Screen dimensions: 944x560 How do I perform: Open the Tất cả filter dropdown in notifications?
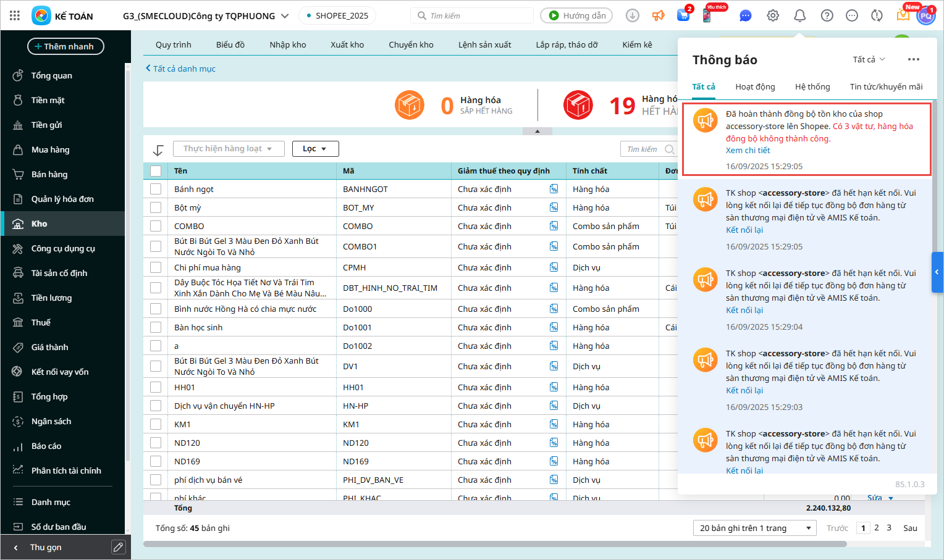pyautogui.click(x=869, y=59)
